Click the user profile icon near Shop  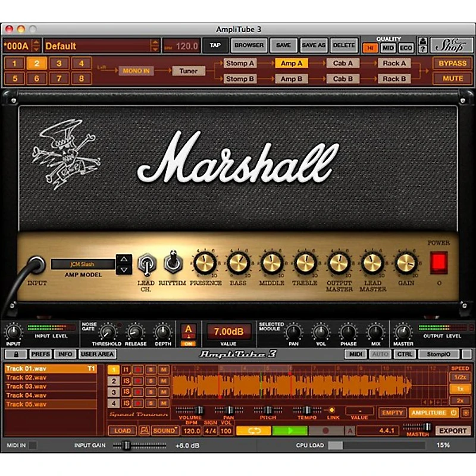[x=423, y=40]
